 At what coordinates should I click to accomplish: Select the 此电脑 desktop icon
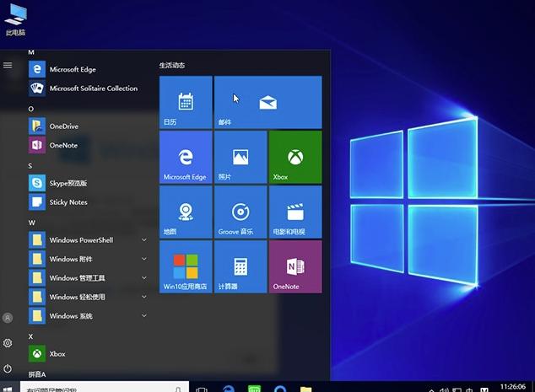(15, 19)
